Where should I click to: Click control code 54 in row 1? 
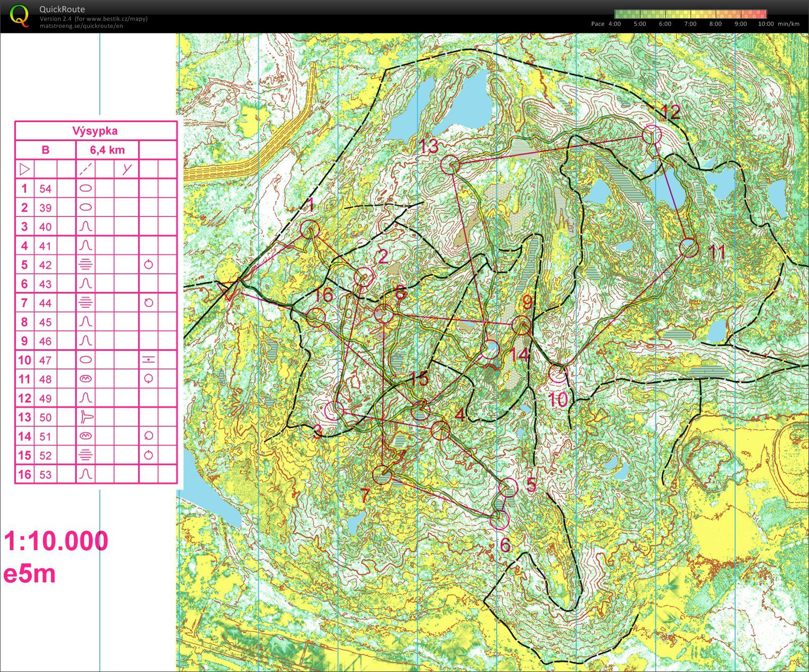pos(45,189)
